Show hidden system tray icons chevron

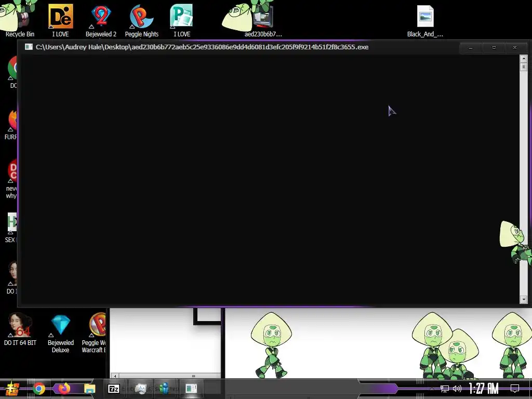pyautogui.click(x=432, y=389)
